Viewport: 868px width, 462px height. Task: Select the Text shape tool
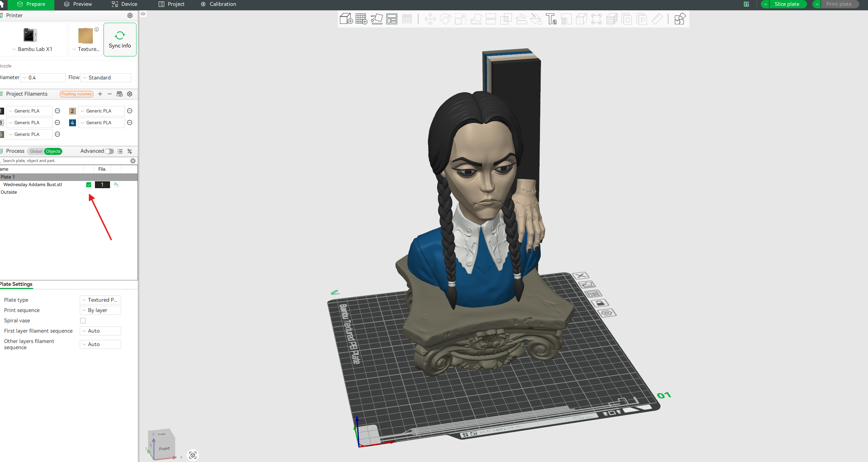coord(551,19)
